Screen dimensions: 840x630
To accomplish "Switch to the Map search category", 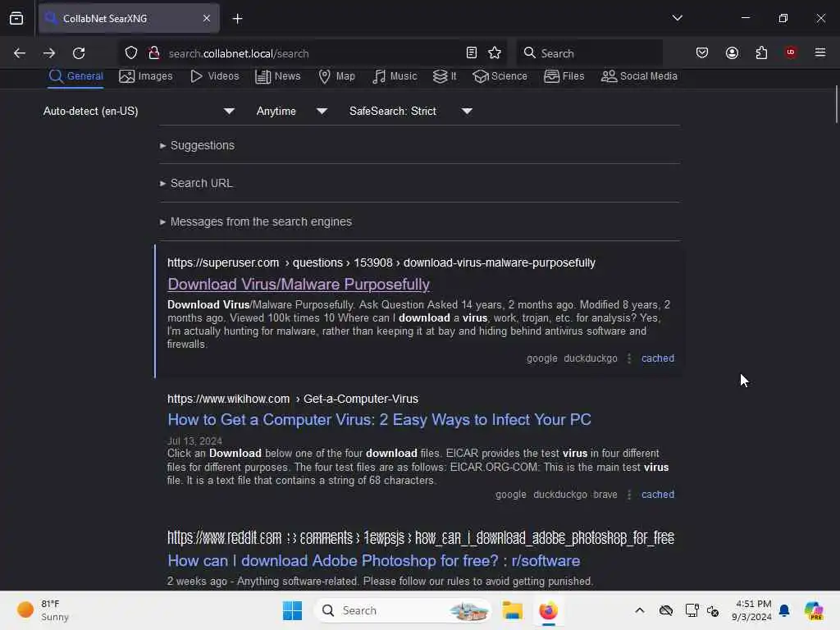I will 337,76.
